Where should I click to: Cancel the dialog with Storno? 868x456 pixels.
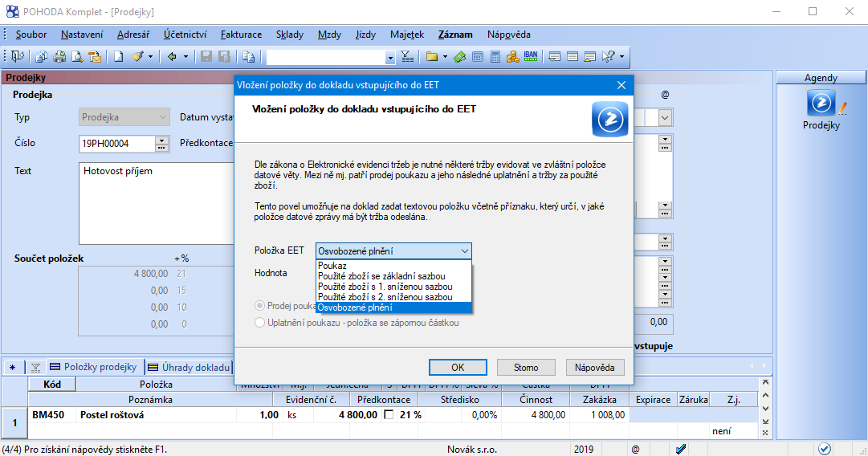526,368
